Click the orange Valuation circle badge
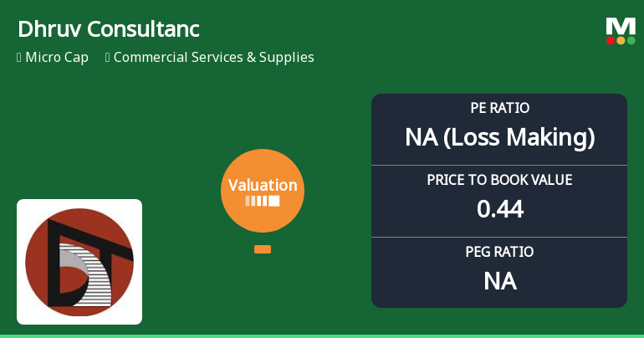644x338 pixels. (x=263, y=191)
